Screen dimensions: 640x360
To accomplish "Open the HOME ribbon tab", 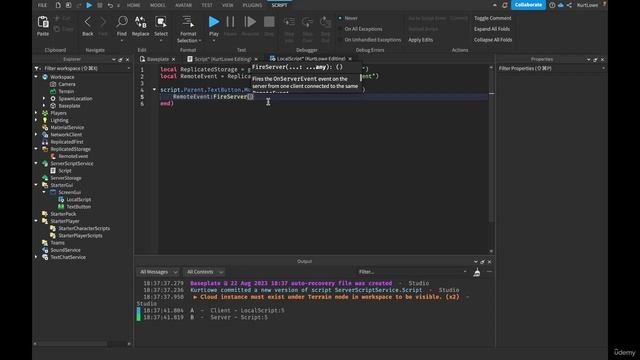I will 133,5.
